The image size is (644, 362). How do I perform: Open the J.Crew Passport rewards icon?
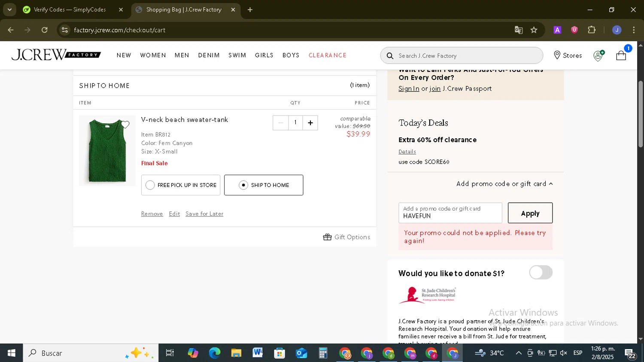coord(598,55)
